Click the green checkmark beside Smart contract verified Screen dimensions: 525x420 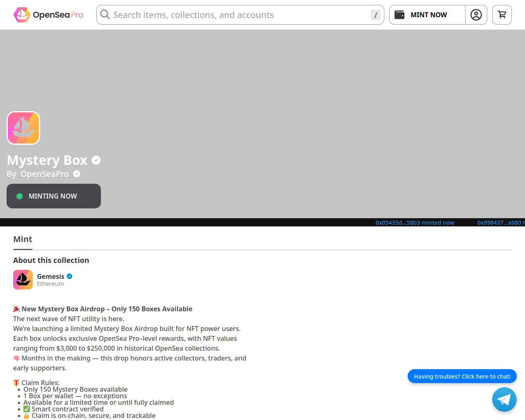(x=27, y=409)
